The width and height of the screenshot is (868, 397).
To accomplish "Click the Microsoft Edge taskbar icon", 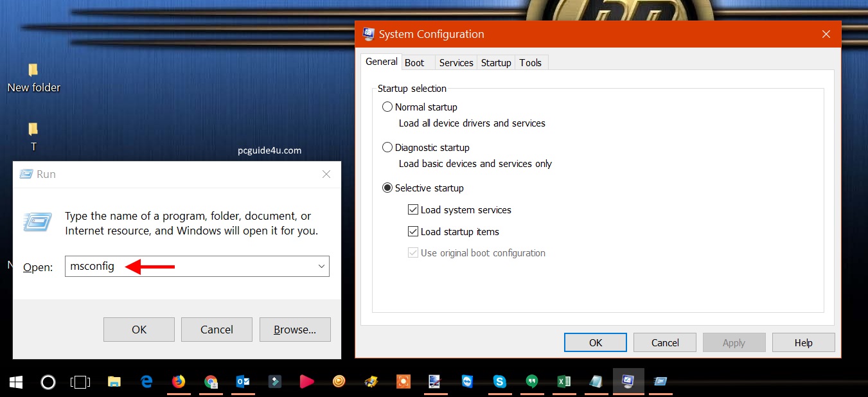I will tap(146, 382).
